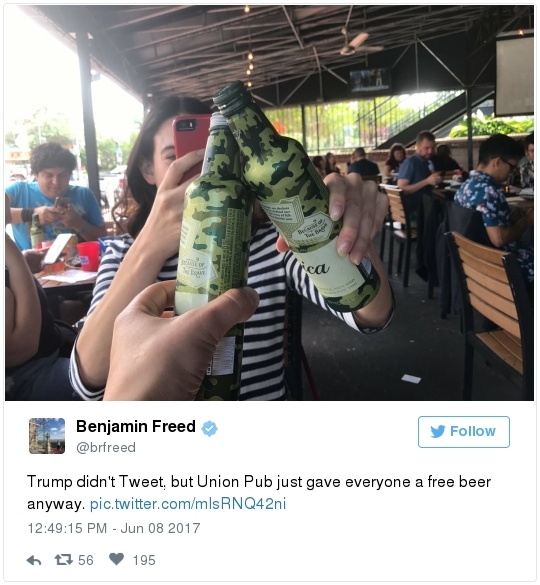Click the blue verified badge
This screenshot has height=585, width=540.
210,428
